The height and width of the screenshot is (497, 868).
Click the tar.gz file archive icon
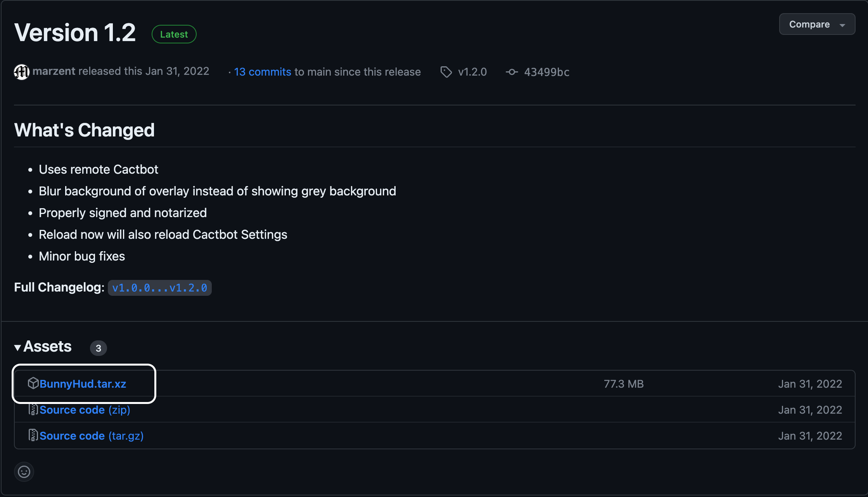[33, 435]
